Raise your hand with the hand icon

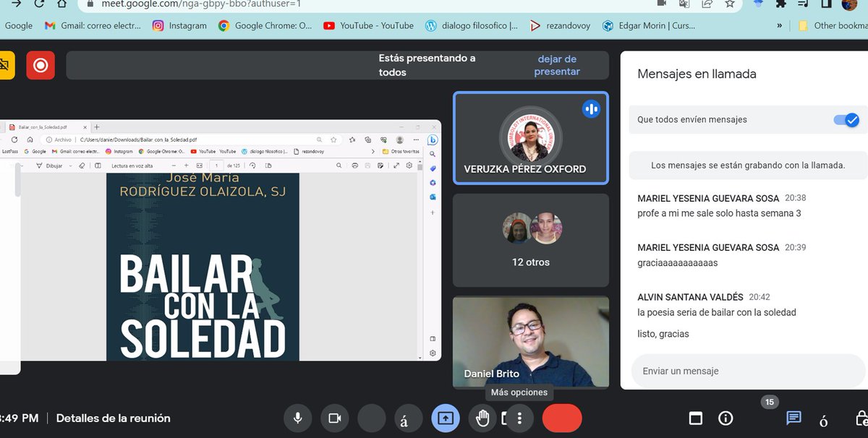click(x=482, y=418)
